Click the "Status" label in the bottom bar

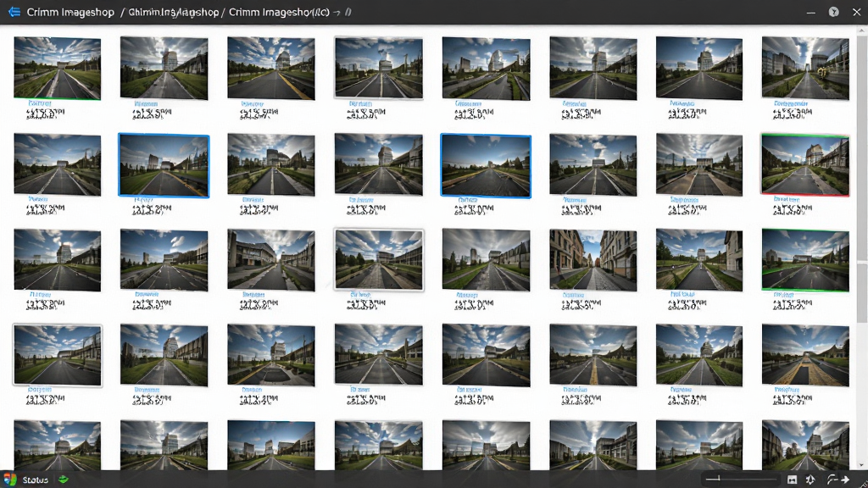point(36,480)
